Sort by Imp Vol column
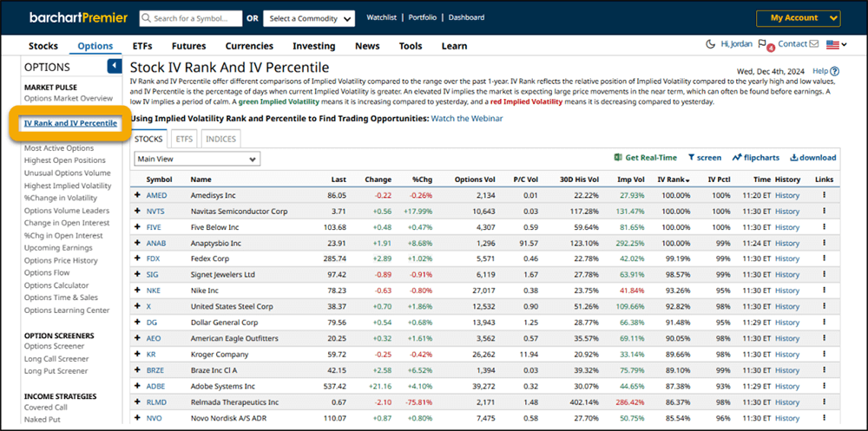 [631, 180]
